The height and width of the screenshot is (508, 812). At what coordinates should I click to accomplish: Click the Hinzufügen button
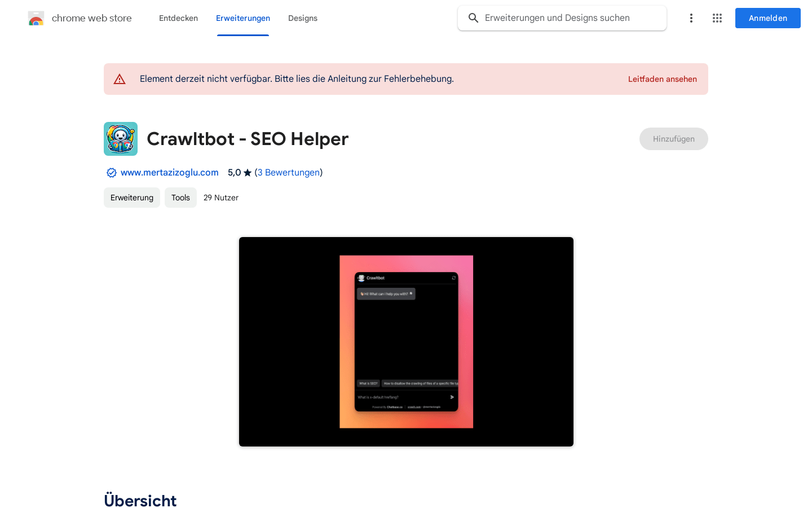pyautogui.click(x=674, y=139)
